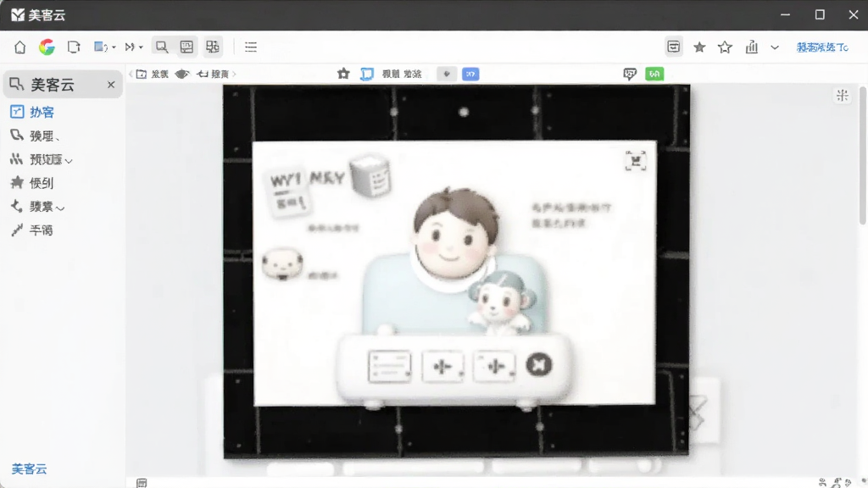Screen dimensions: 868x488
Task: Click the blue note page icon in sub-toolbar
Action: pos(367,75)
